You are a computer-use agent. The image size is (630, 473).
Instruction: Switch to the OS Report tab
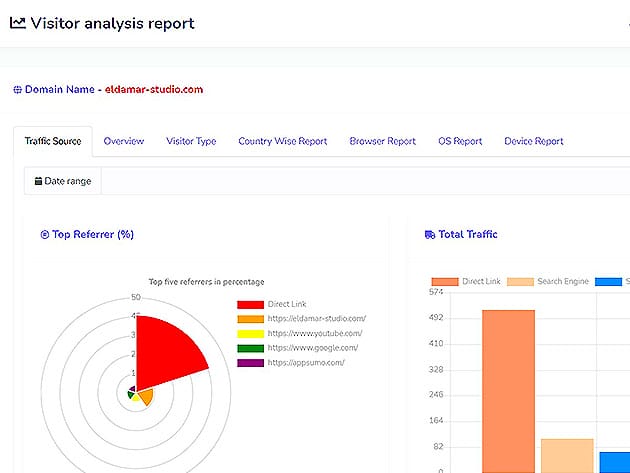tap(460, 142)
